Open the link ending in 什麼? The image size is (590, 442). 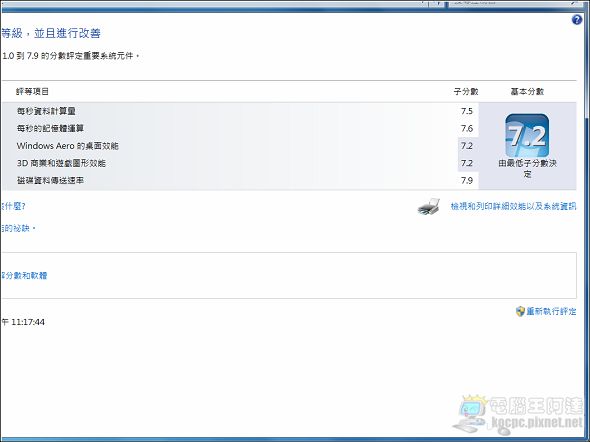tap(13, 206)
